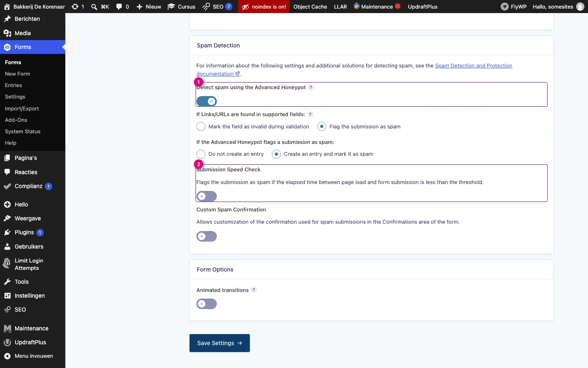Click the search magnifier icon in admin bar

(x=94, y=7)
